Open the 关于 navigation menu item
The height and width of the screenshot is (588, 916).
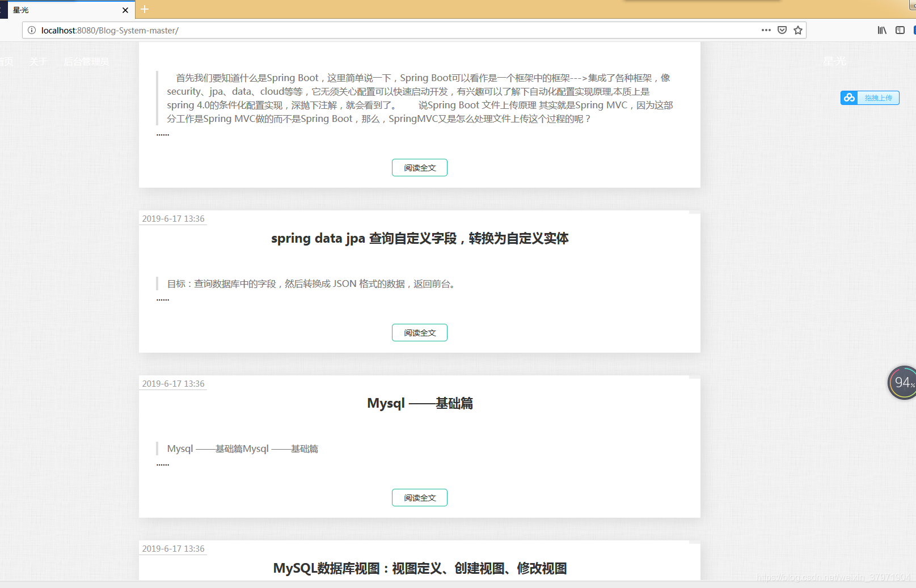(x=38, y=61)
